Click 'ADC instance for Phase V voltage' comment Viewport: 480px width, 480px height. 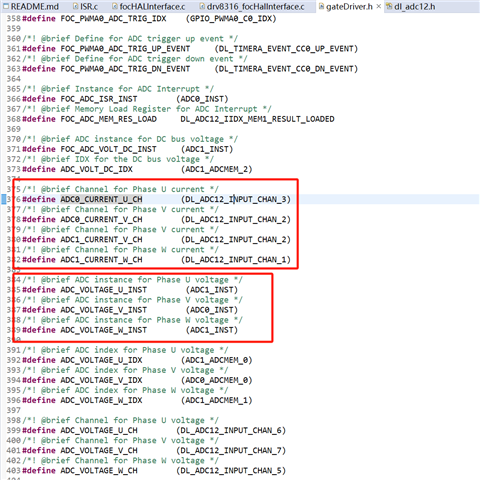tap(133, 300)
